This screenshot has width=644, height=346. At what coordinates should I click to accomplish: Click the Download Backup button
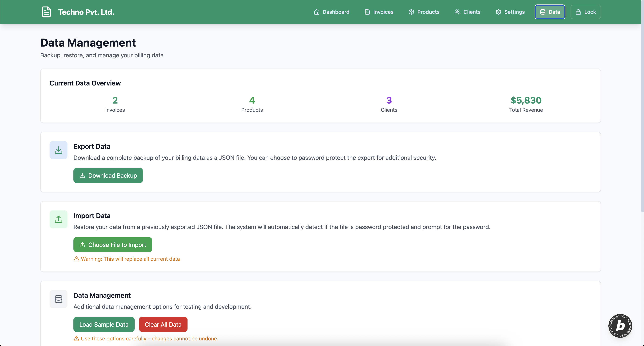tap(108, 175)
